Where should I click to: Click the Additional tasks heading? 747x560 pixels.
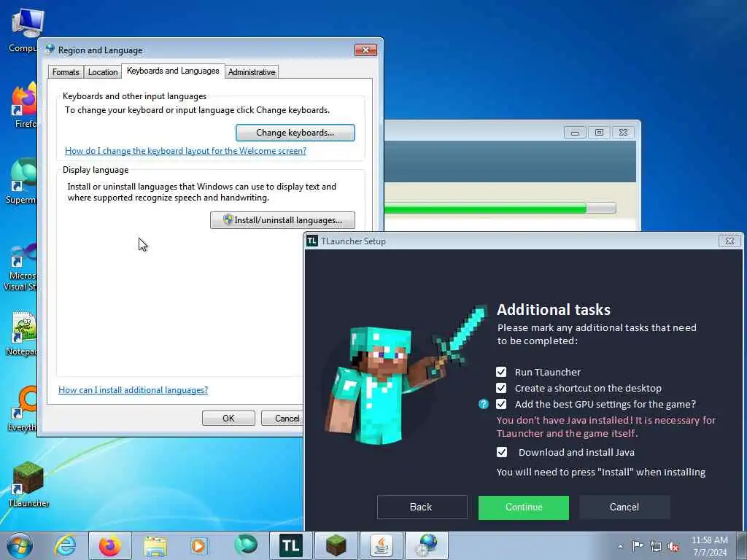tap(554, 310)
